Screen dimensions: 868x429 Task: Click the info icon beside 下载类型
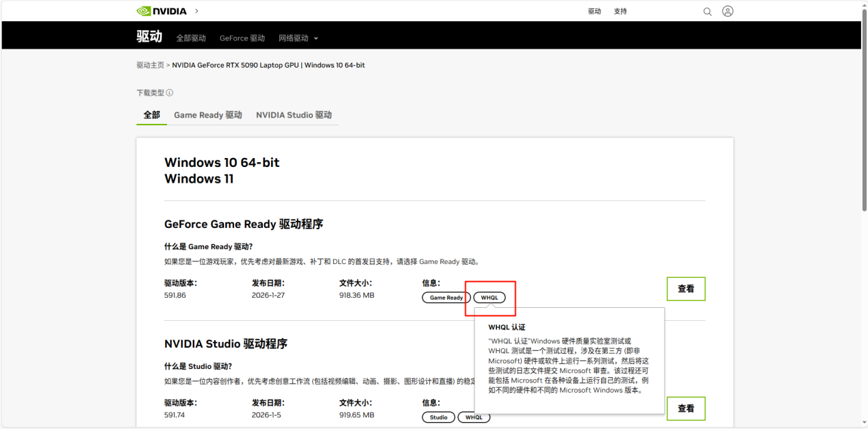click(x=170, y=93)
